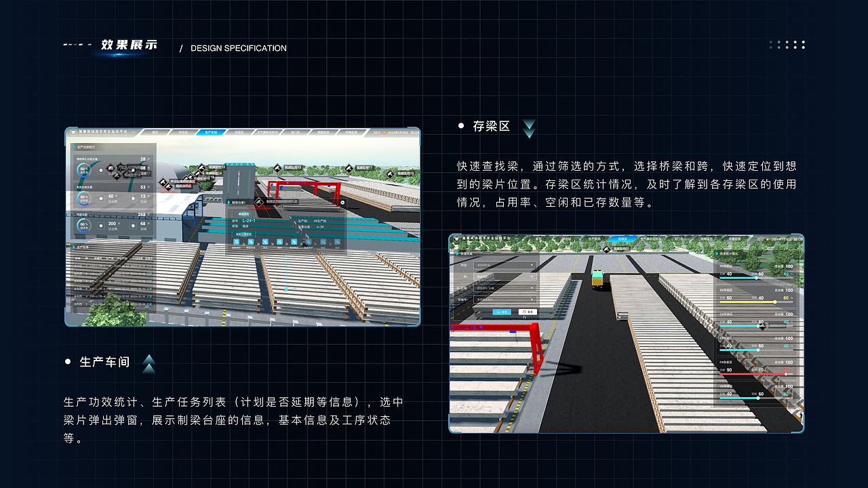Click the smart beam yard platform logo icon
Screen dimensions: 868x488
point(72,134)
